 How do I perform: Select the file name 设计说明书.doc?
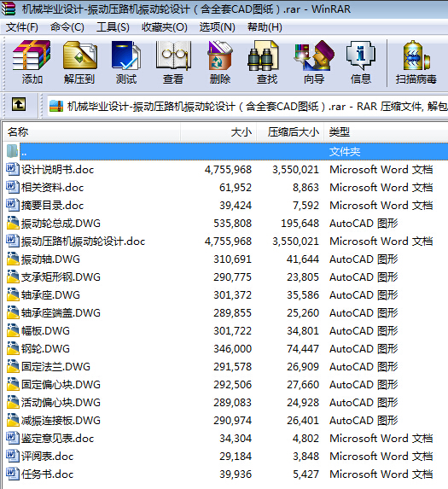coord(58,170)
